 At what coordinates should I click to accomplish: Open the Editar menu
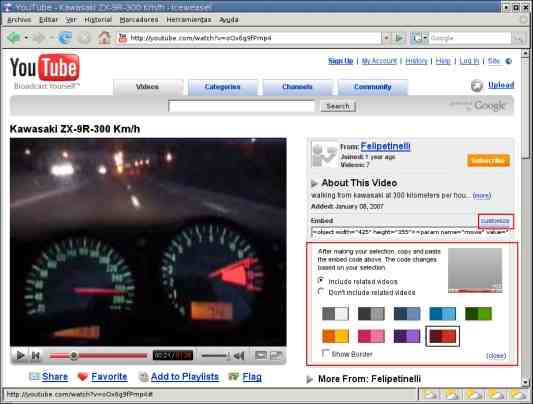49,20
